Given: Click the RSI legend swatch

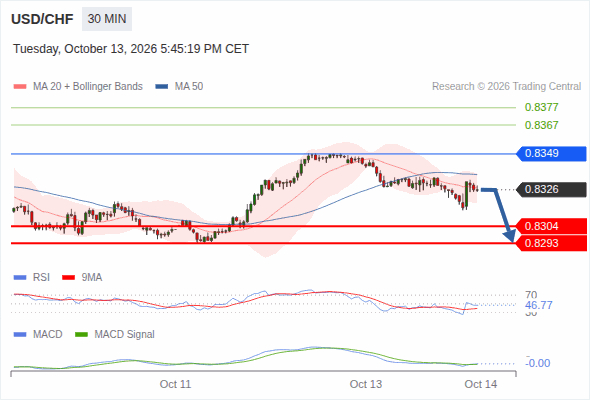Looking at the screenshot, I should (20, 278).
